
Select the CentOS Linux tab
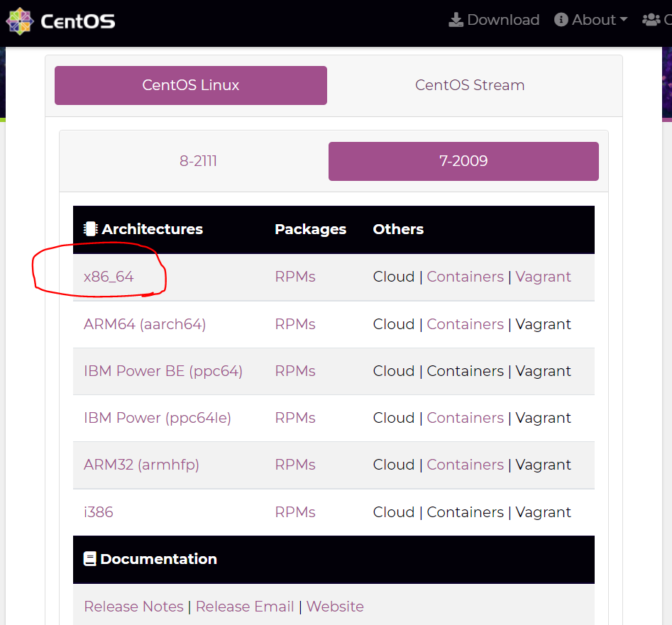(191, 85)
